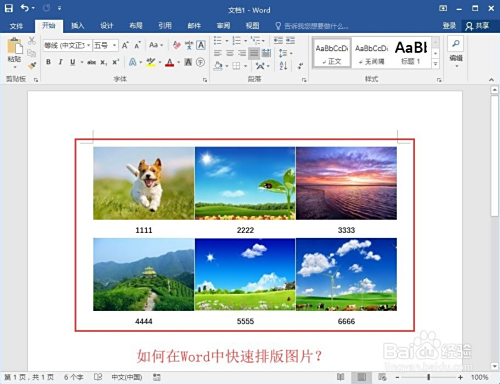The height and width of the screenshot is (384, 500).
Task: Open the font name dropdown
Action: pos(89,45)
